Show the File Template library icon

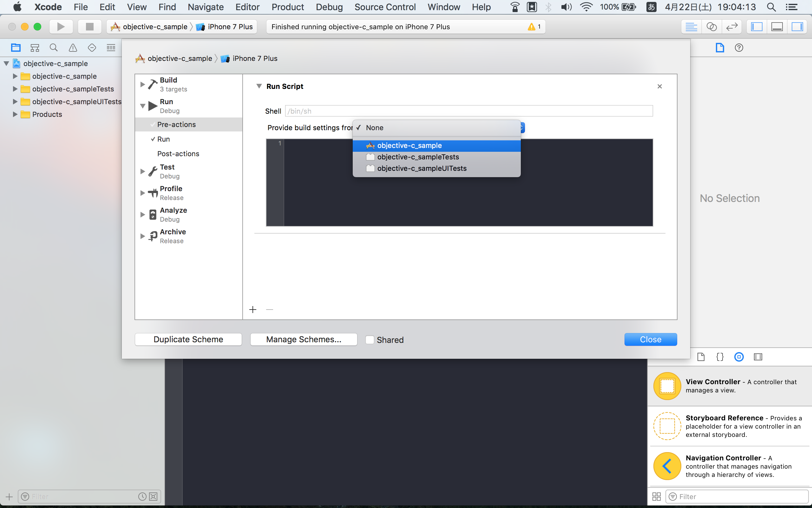(x=701, y=357)
